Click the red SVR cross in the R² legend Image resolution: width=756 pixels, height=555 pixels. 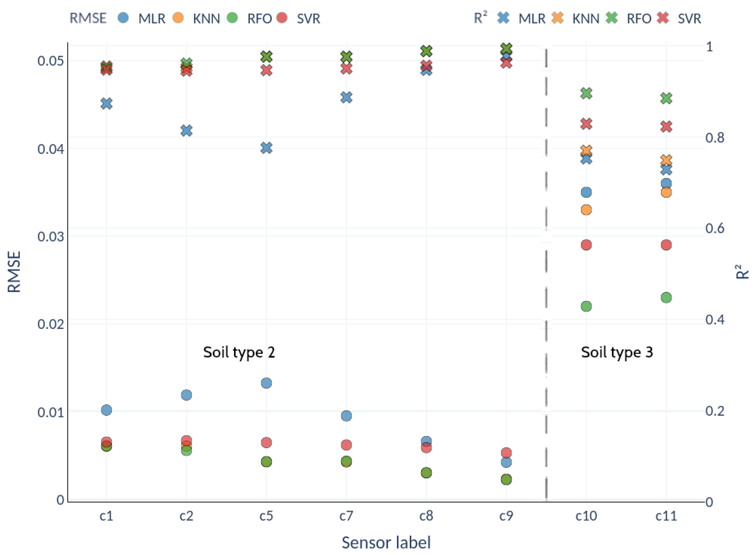coord(663,17)
